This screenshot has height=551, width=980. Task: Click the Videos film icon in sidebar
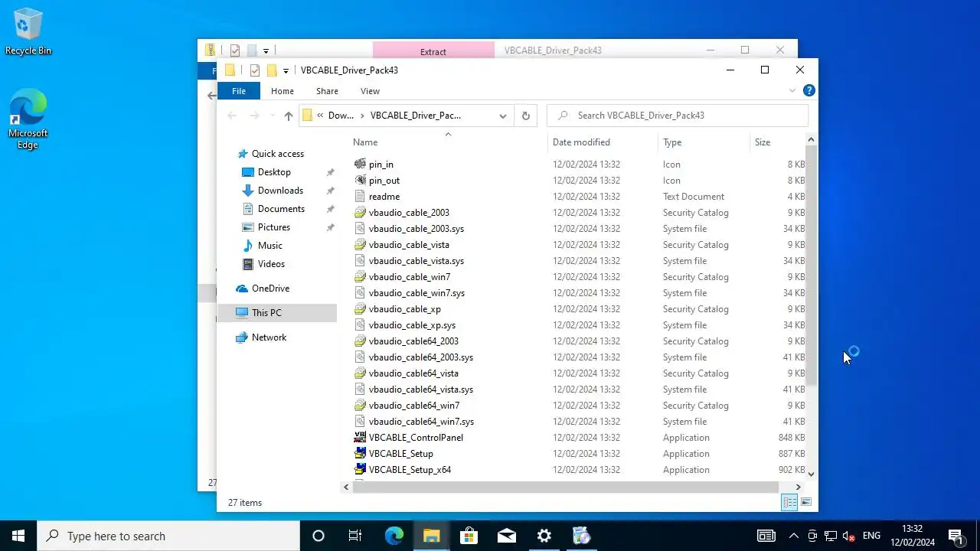click(x=247, y=264)
